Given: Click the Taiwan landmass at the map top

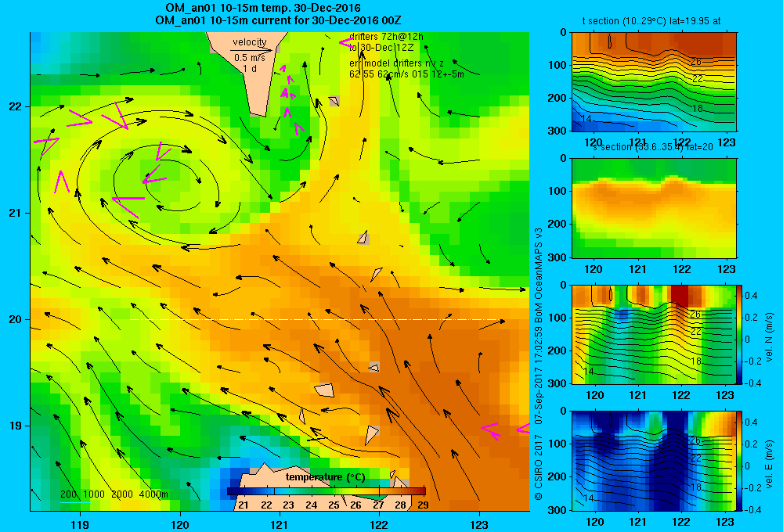Looking at the screenshot, I should coord(250,70).
